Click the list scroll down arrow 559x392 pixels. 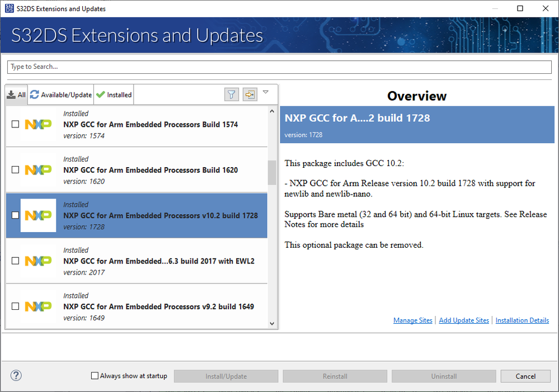pyautogui.click(x=272, y=324)
